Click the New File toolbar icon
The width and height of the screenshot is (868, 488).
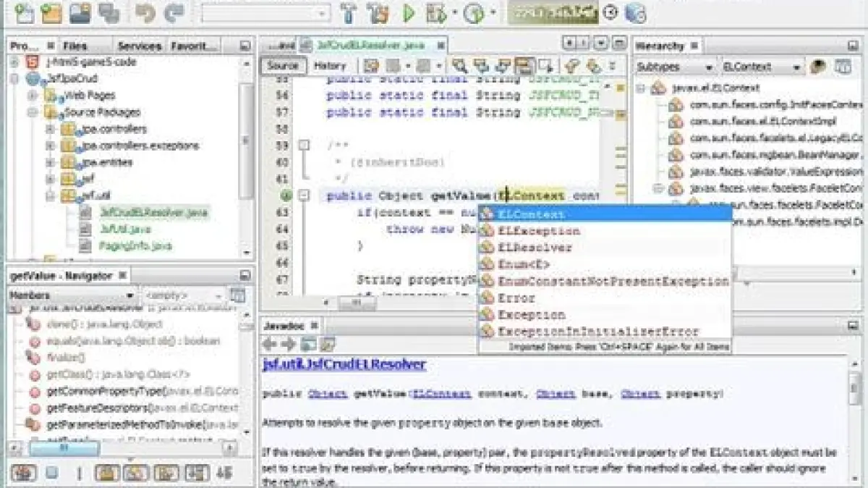pyautogui.click(x=25, y=12)
